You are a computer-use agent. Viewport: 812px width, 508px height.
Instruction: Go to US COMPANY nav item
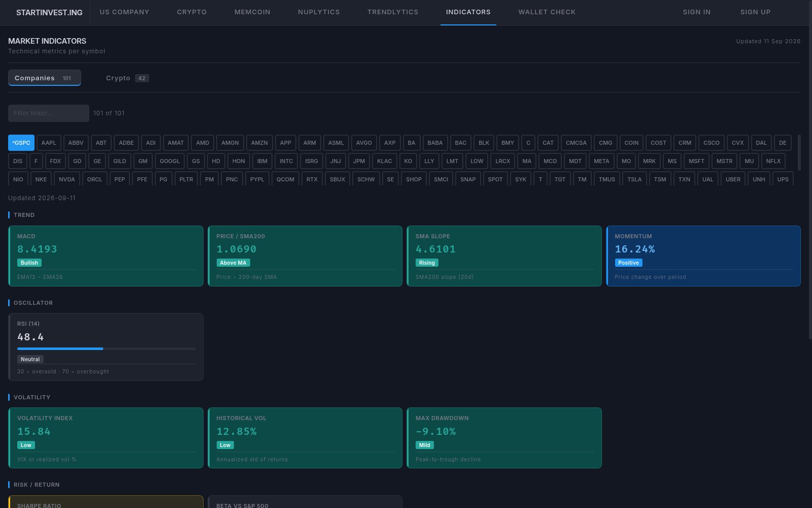tap(124, 12)
